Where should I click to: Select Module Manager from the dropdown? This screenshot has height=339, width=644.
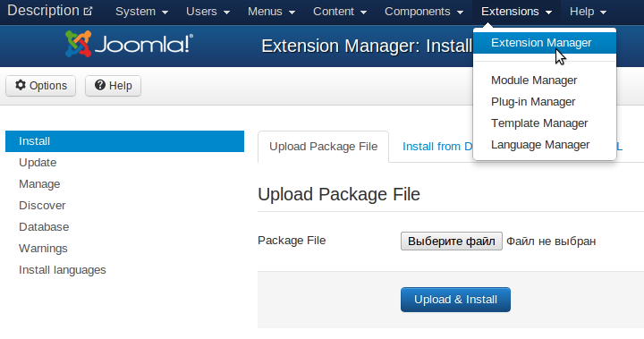click(x=545, y=81)
